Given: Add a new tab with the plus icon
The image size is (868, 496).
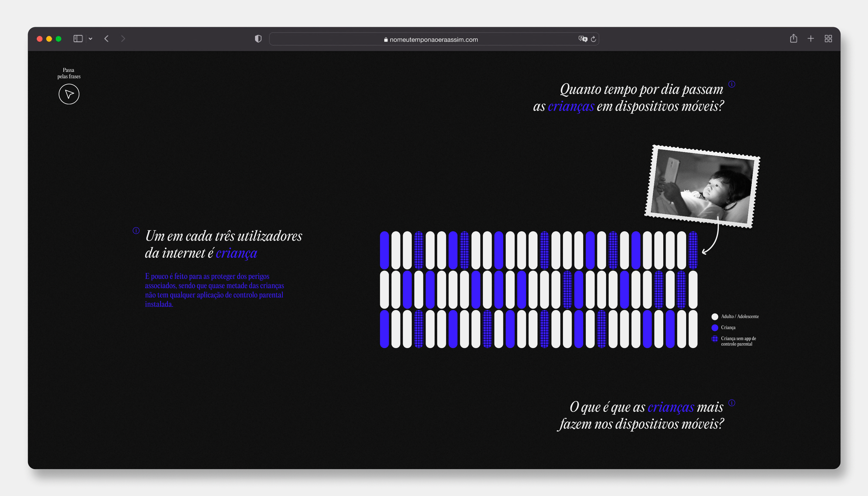Looking at the screenshot, I should pyautogui.click(x=811, y=39).
